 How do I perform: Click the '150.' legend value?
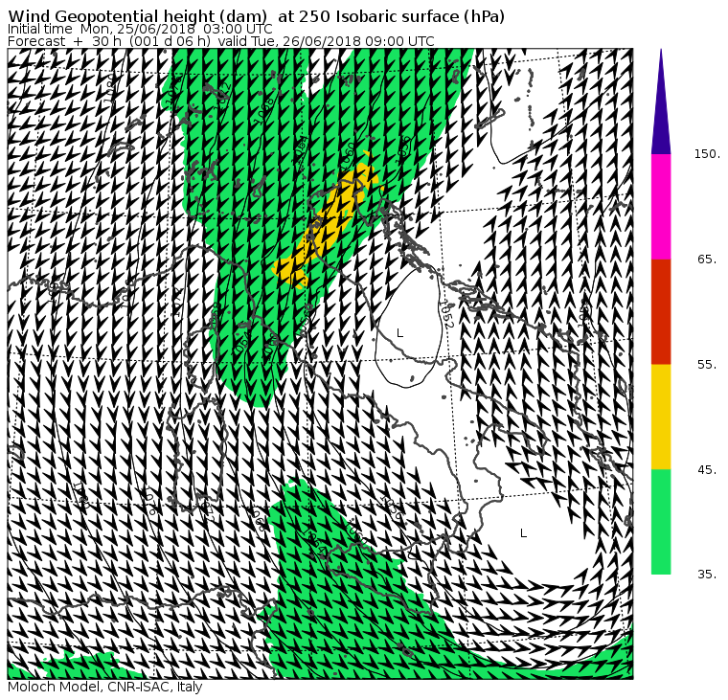point(707,154)
